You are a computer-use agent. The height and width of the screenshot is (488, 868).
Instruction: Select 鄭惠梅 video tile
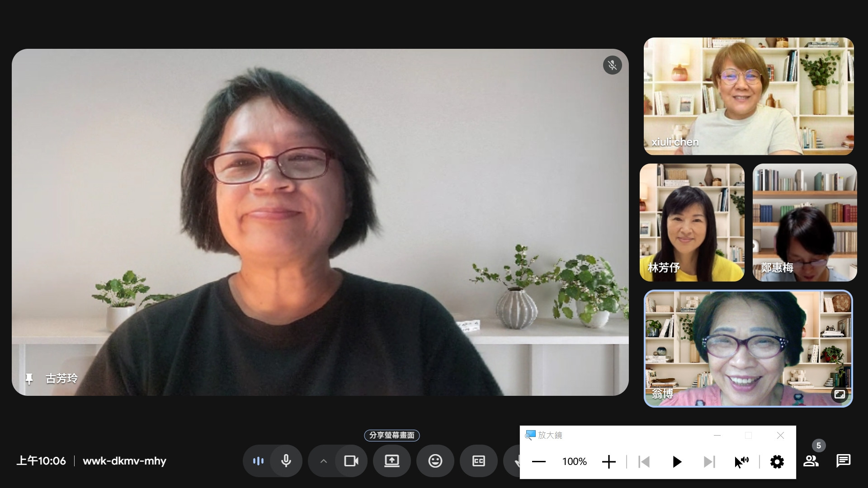coord(804,222)
